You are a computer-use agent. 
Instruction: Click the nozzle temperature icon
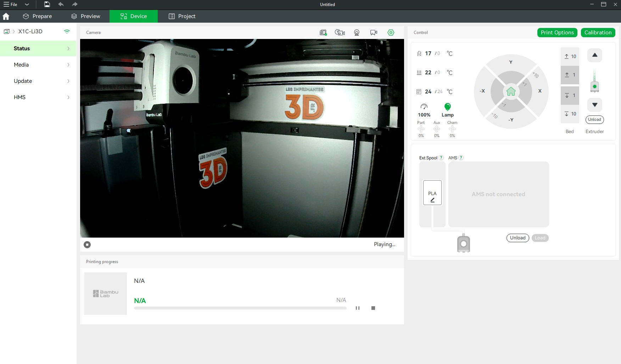(x=419, y=53)
